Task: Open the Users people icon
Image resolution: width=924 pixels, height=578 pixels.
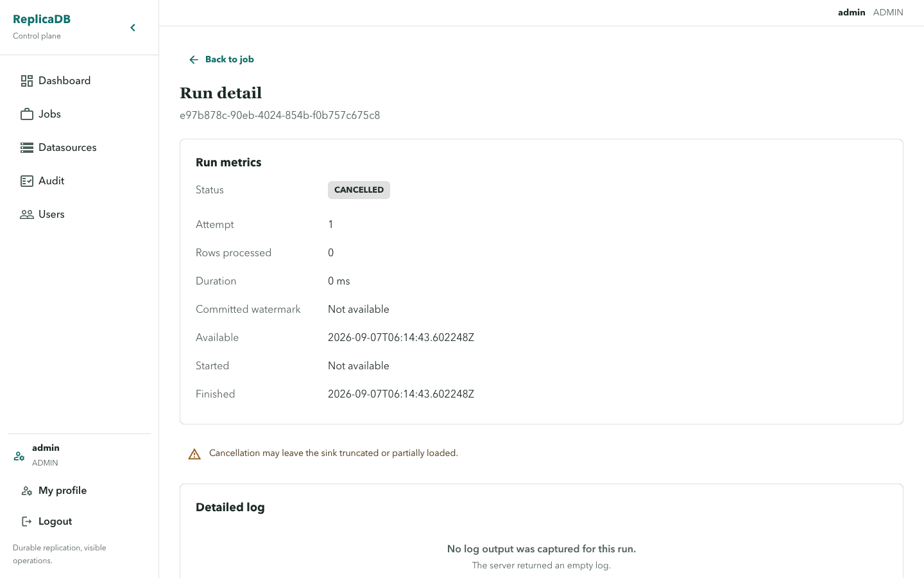Action: pos(27,215)
